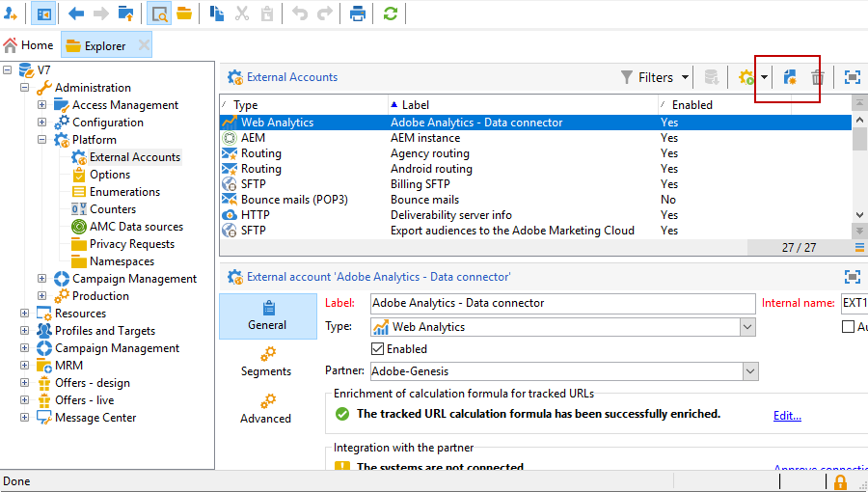Click into the Label input field
Screen dimensions: 868x492
(x=562, y=303)
